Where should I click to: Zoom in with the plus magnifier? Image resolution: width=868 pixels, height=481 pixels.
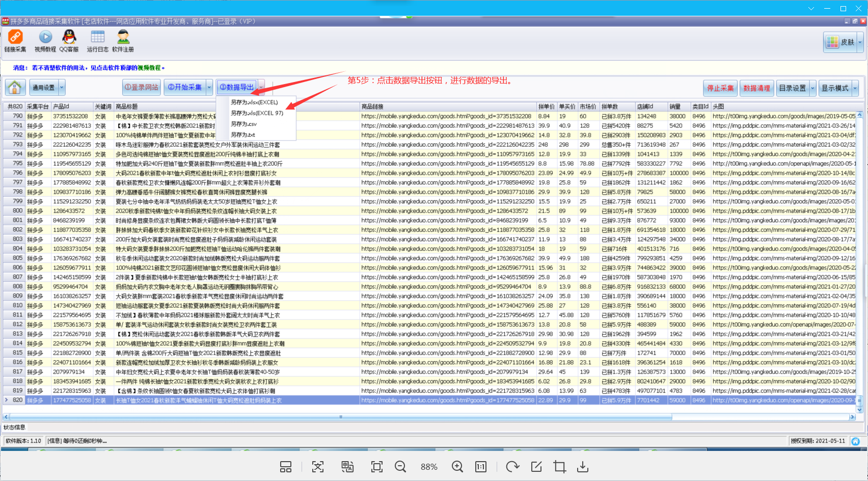coord(457,467)
